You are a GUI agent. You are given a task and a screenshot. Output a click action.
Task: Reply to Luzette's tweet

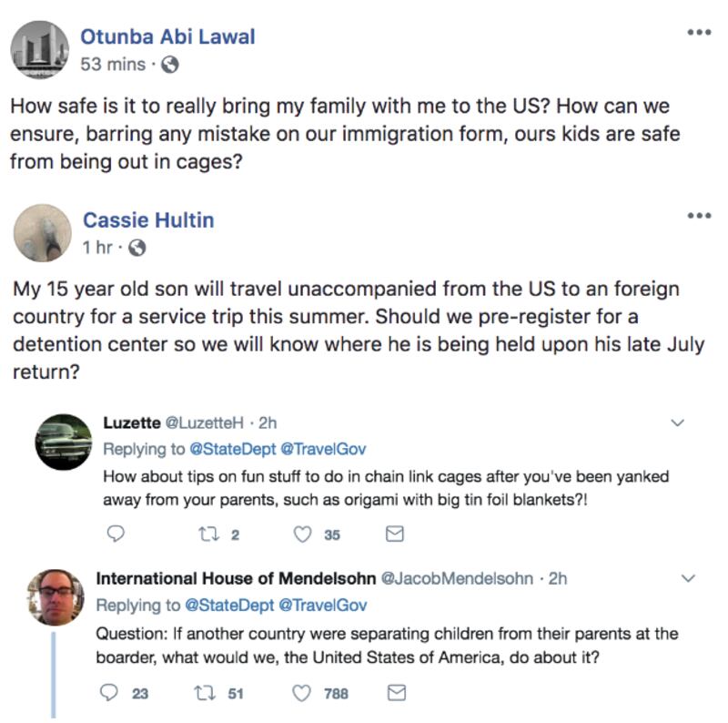point(115,535)
